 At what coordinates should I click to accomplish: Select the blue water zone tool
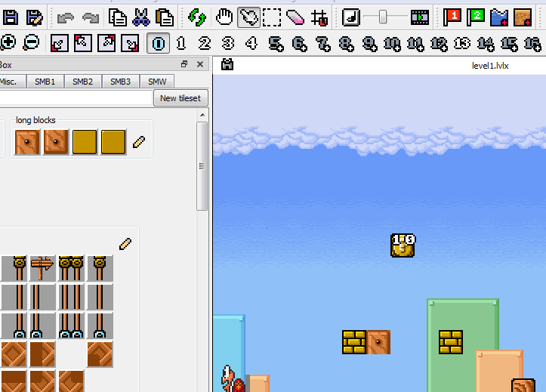tap(498, 17)
